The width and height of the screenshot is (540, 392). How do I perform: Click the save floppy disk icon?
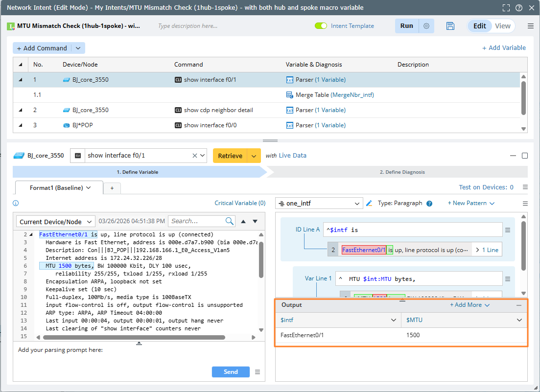(450, 26)
